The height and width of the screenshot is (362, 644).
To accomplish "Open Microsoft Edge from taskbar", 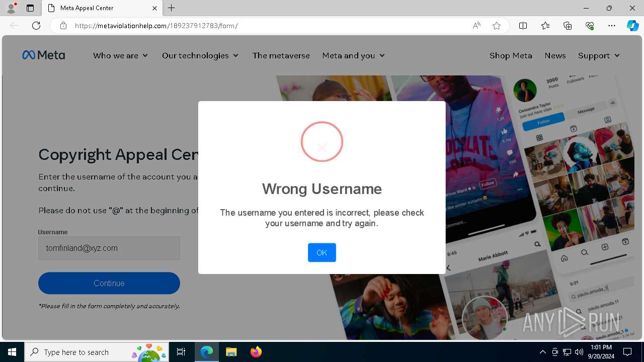I will 207,352.
